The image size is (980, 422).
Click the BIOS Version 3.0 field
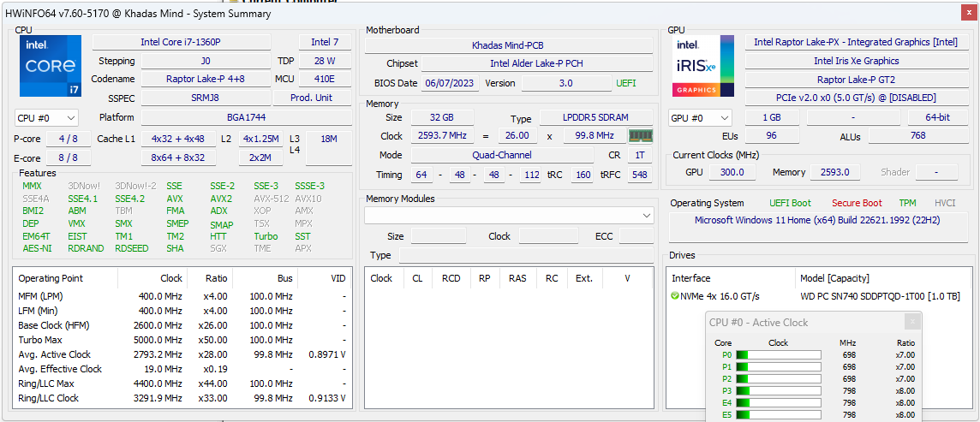[566, 83]
